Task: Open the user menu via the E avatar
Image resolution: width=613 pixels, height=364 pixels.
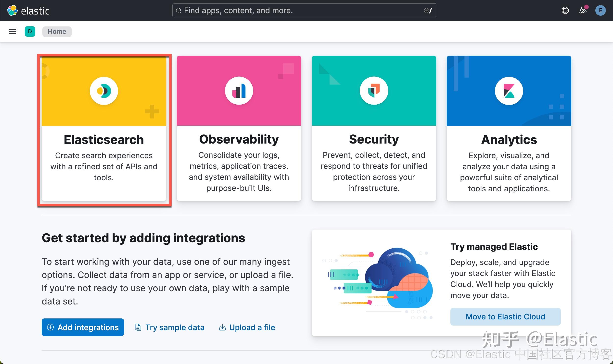Action: click(x=600, y=10)
